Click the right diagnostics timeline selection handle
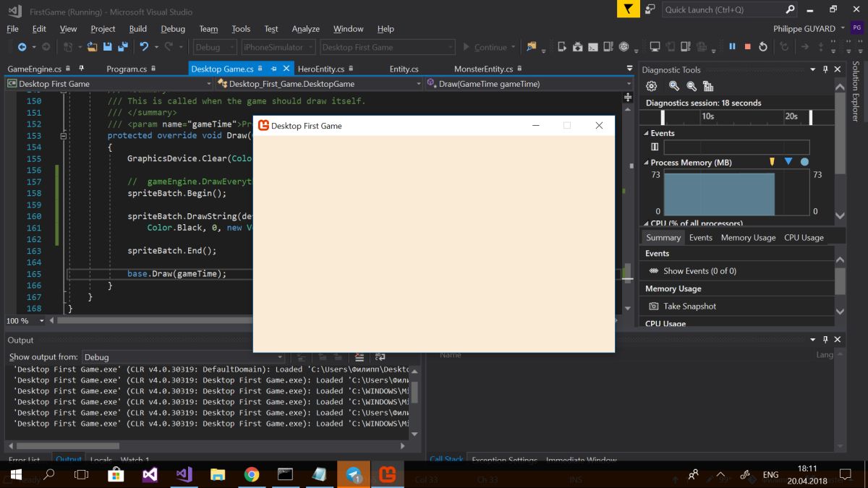This screenshot has height=488, width=868. pos(811,116)
